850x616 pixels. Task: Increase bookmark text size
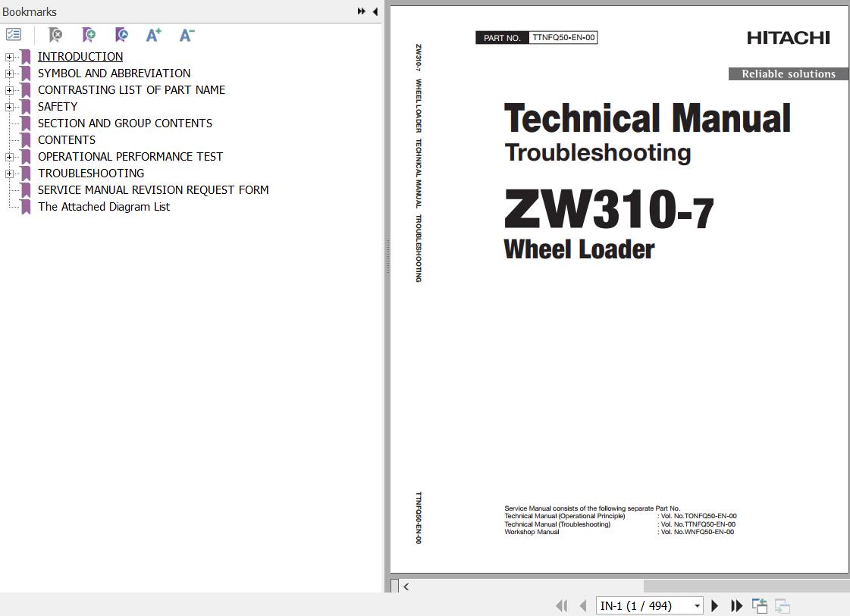tap(154, 35)
